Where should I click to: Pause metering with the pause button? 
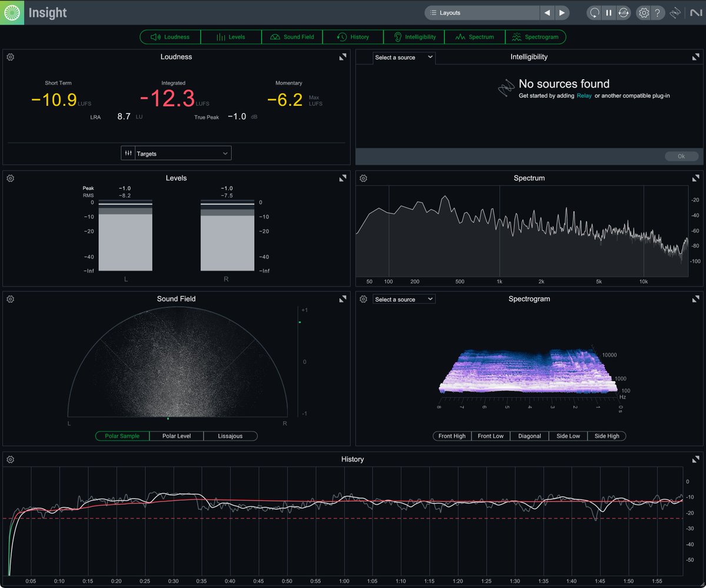click(x=609, y=12)
